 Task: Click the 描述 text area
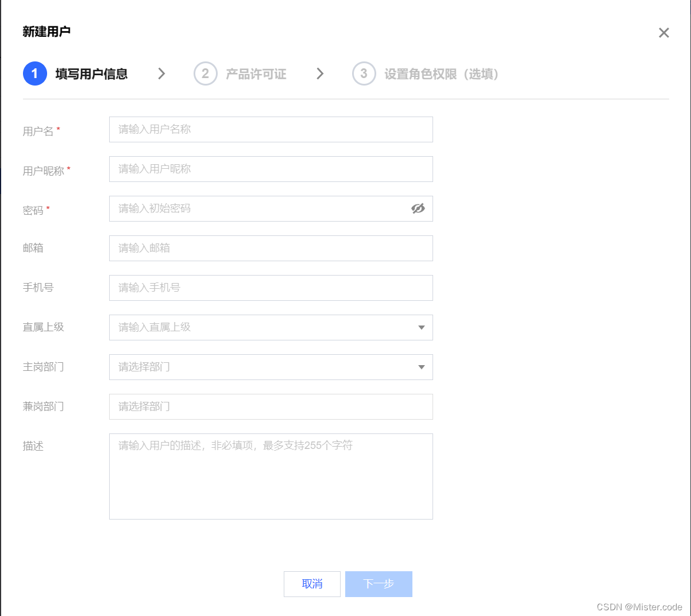271,476
